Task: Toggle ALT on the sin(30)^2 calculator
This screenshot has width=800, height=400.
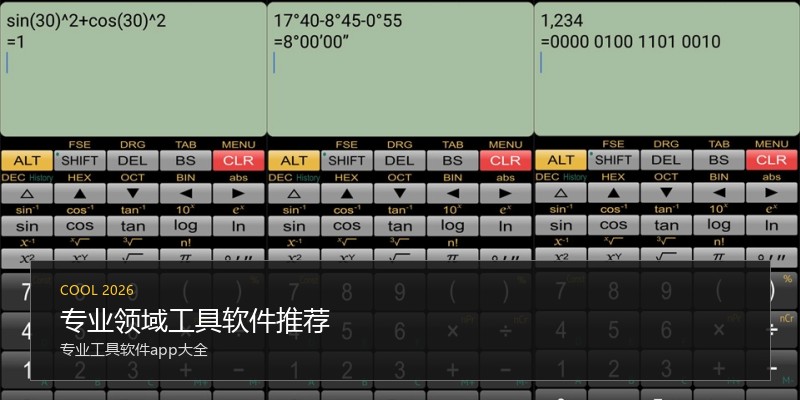Action: pos(27,161)
